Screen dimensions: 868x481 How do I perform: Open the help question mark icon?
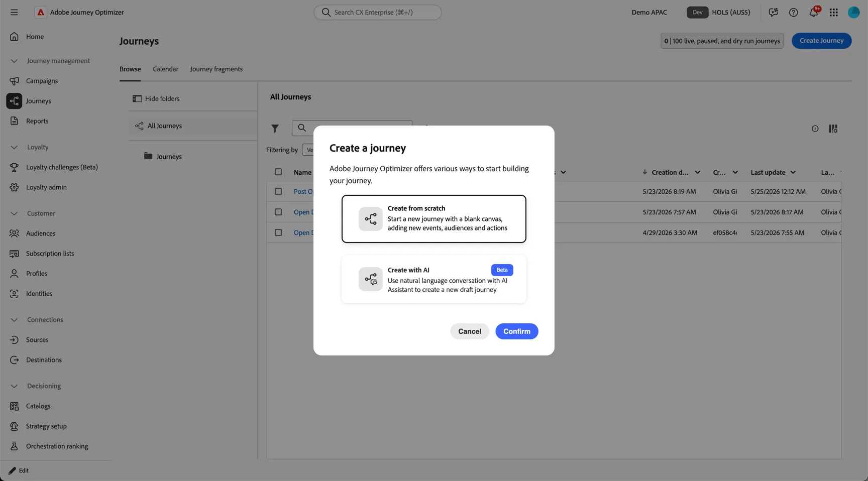[x=793, y=13]
